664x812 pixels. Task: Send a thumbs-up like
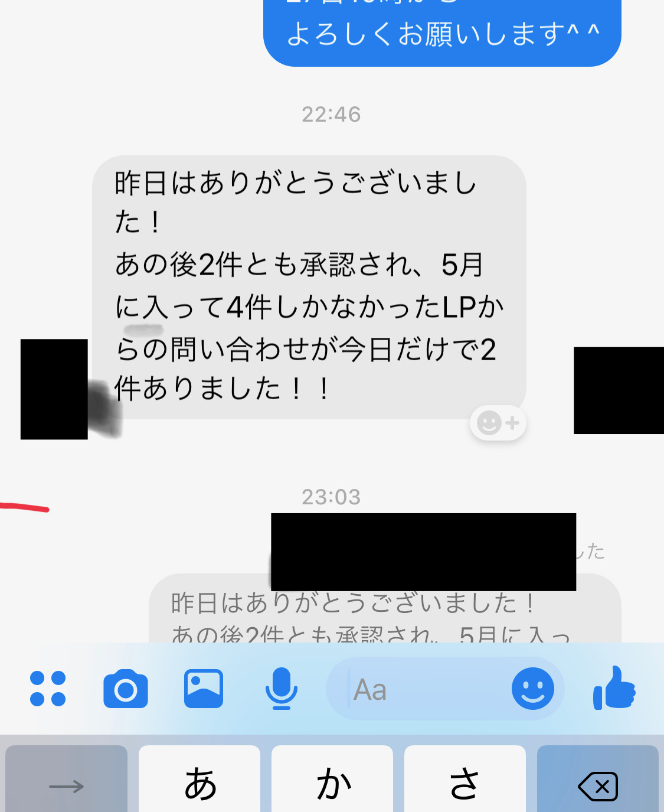pos(614,688)
